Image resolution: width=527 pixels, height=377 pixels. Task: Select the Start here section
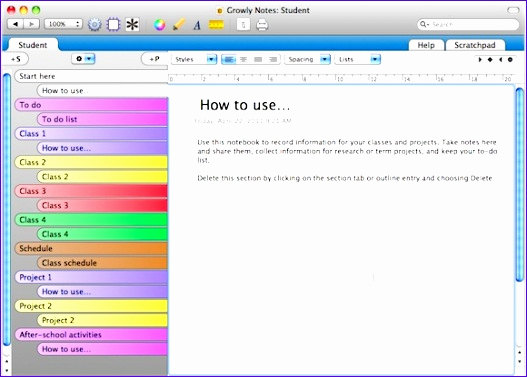91,76
